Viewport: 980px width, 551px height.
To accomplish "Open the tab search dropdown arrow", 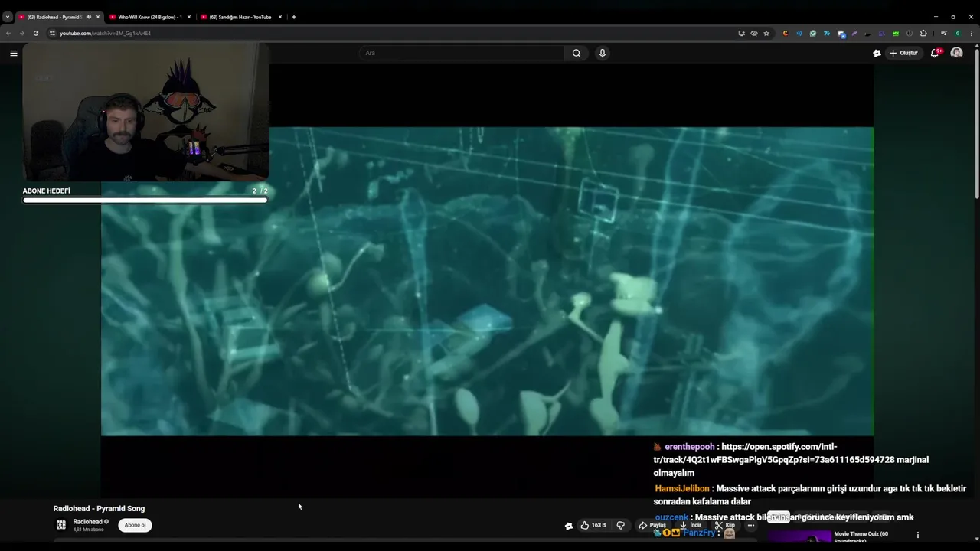I will 8,17.
